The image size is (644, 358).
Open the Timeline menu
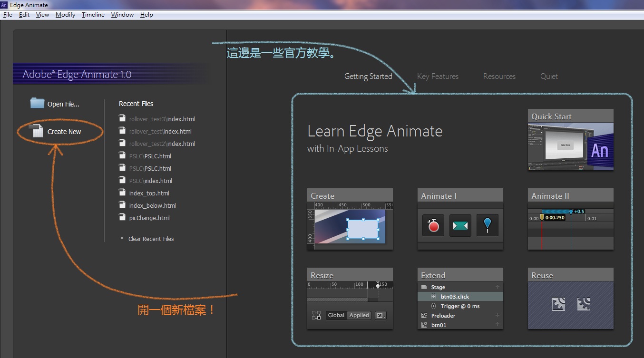click(93, 15)
